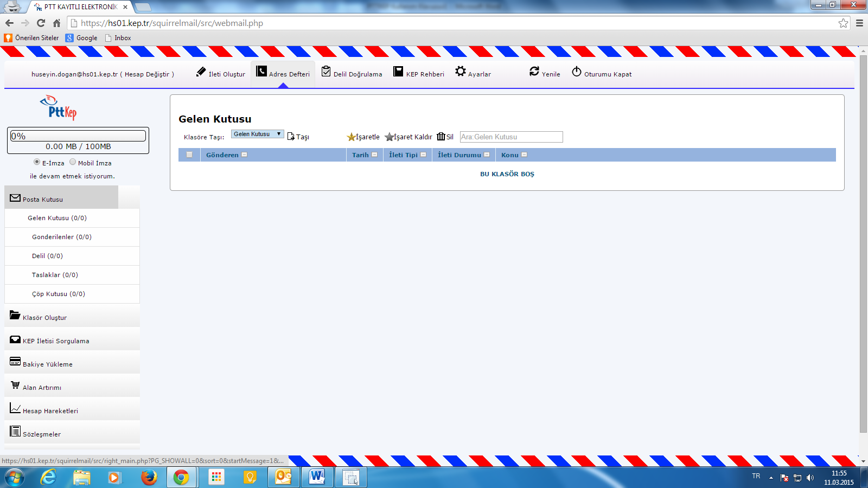Open Word from the taskbar
Screen dimensions: 868x488
pos(317,477)
